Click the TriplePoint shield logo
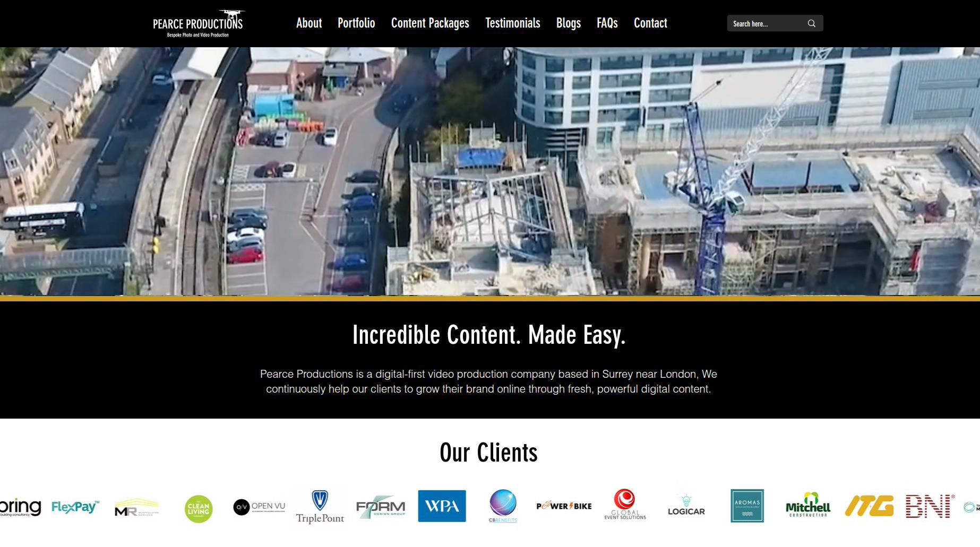Screen dimensions: 980x547 point(320,507)
